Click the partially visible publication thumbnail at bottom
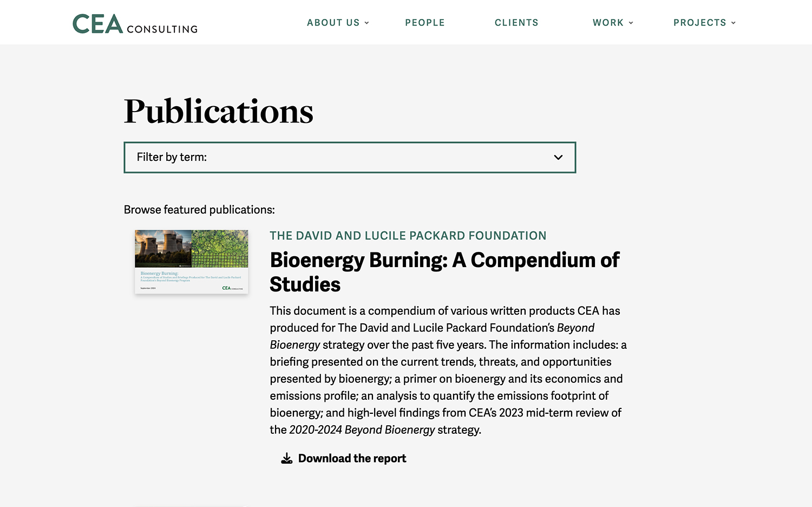Viewport: 812px width, 507px height. [x=191, y=505]
